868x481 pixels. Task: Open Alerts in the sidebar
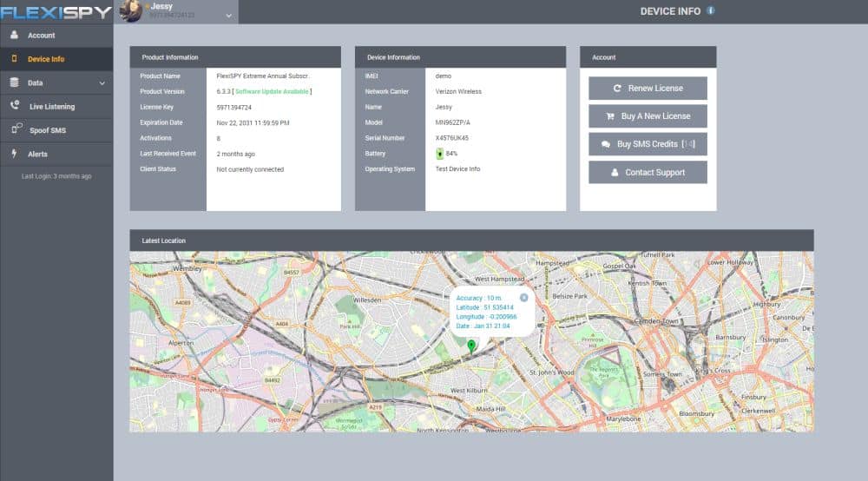[56, 155]
